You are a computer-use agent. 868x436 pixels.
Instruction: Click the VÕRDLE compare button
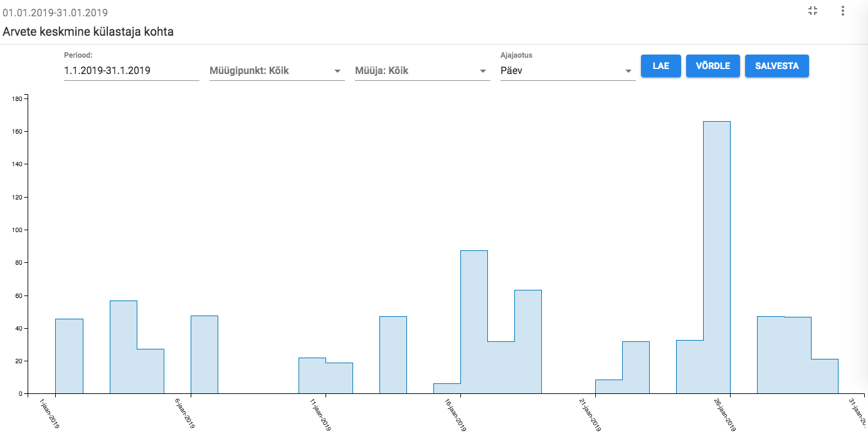coord(712,66)
